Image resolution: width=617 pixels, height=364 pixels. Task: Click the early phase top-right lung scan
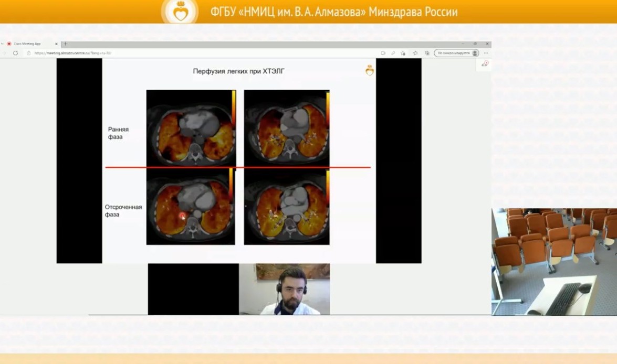pos(286,127)
